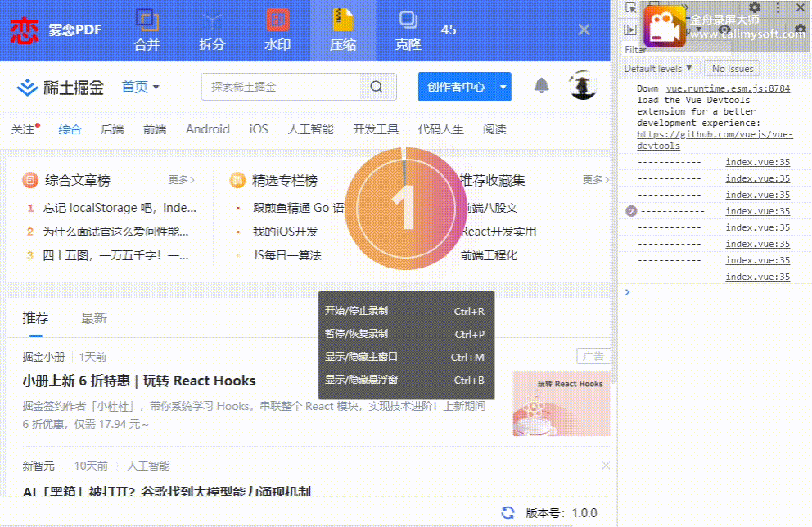Click the 综合文章榜 orange icon

click(x=30, y=180)
